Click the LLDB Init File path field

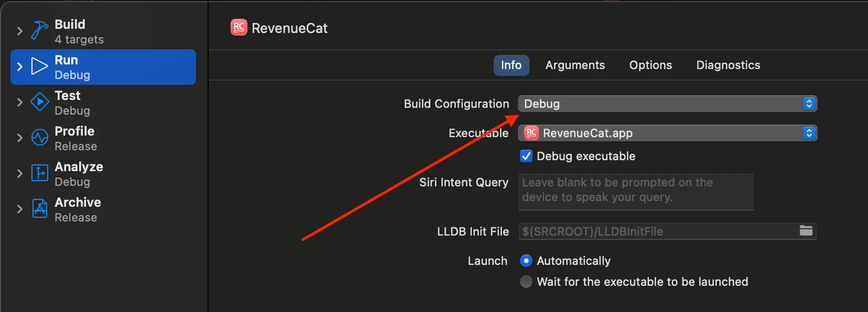click(x=657, y=231)
